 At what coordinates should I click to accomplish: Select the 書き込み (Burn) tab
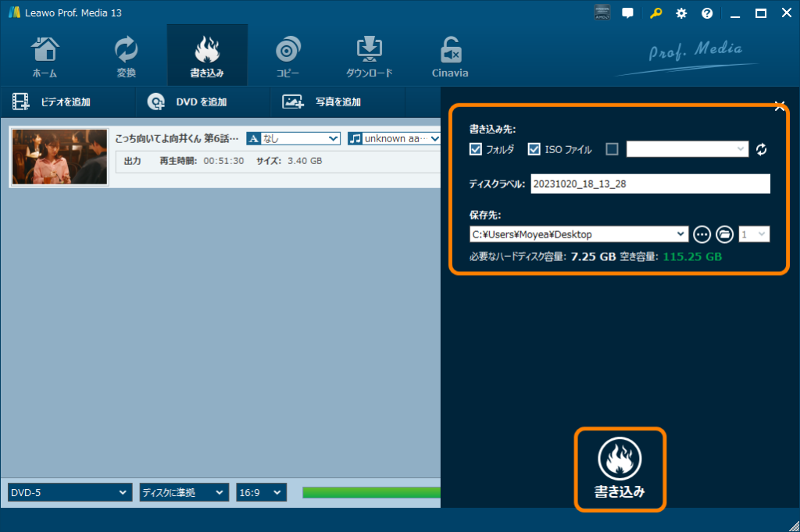pos(206,55)
